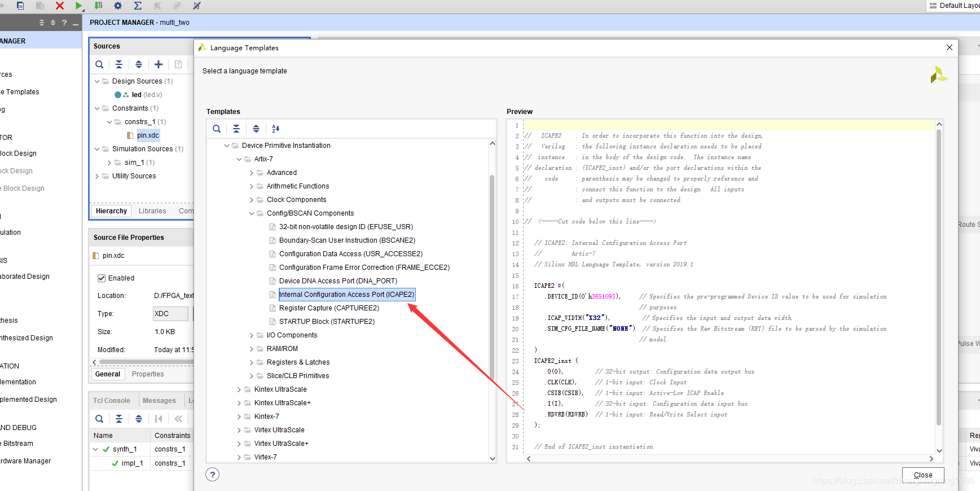
Task: Click the sort templates alphabetically icon
Action: click(276, 129)
